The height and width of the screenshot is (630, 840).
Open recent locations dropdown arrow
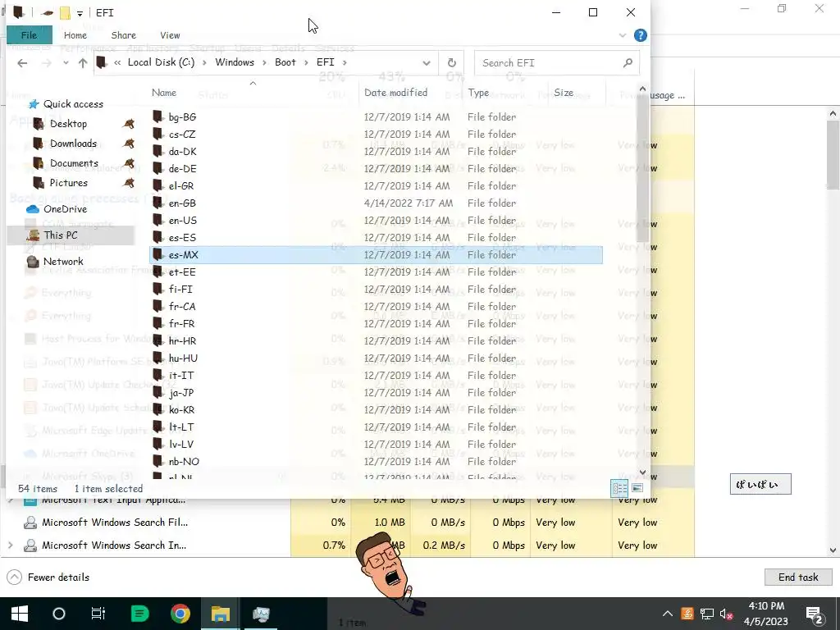click(x=66, y=63)
